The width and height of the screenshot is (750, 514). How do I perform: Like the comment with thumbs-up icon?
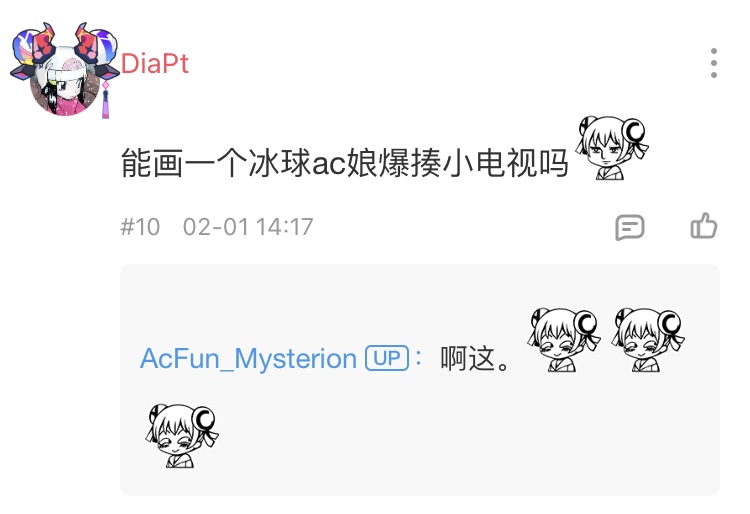point(704,226)
